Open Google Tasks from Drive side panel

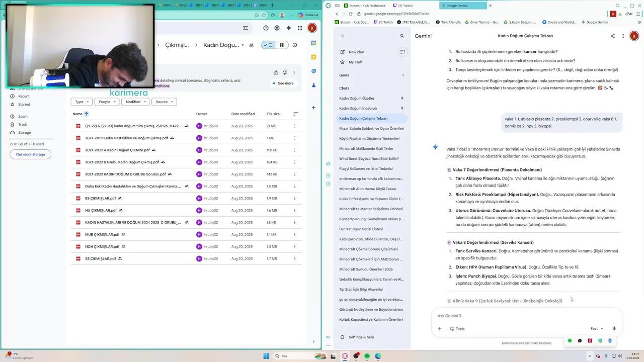click(313, 71)
